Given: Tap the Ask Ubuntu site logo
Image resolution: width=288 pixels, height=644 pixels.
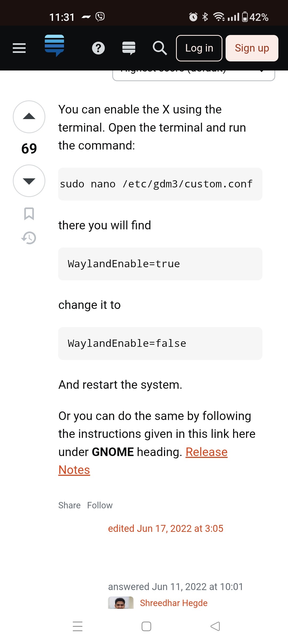Looking at the screenshot, I should pyautogui.click(x=54, y=46).
